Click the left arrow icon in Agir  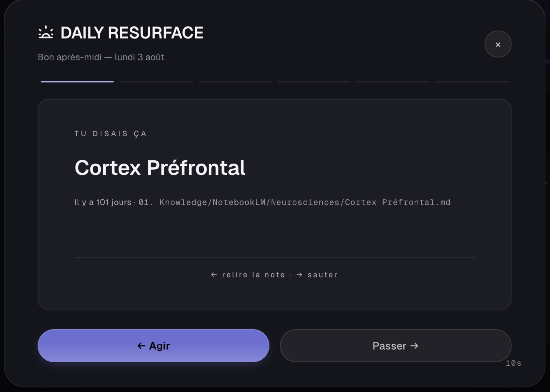click(x=141, y=346)
